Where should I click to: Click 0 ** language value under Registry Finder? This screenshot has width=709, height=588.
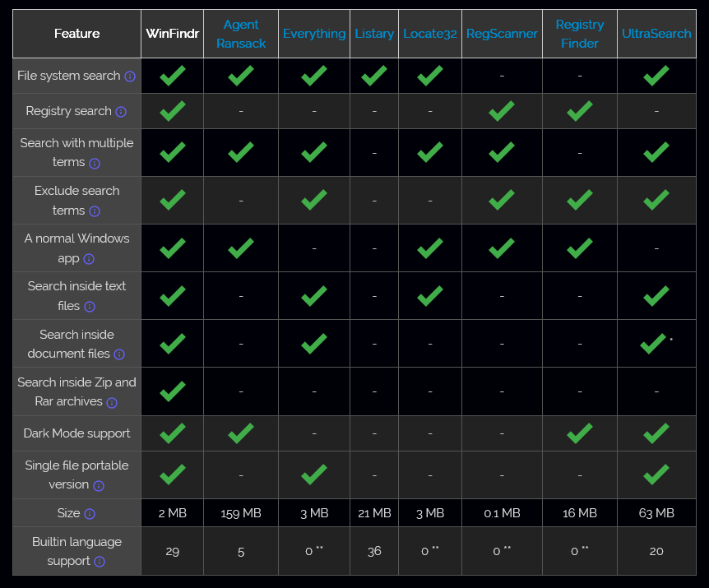tap(580, 551)
